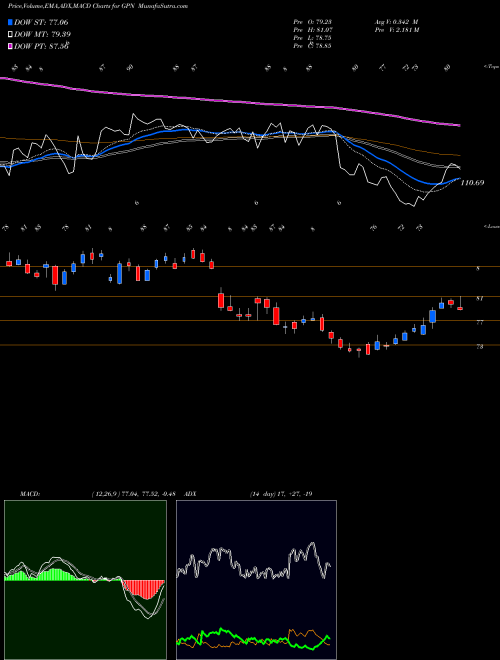Click the '<Tops' marker label

(491, 67)
